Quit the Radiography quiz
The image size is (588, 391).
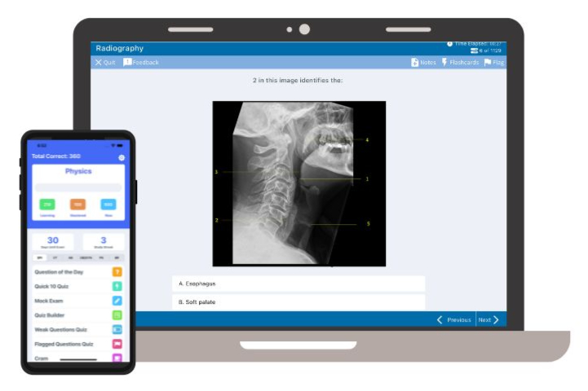[105, 62]
